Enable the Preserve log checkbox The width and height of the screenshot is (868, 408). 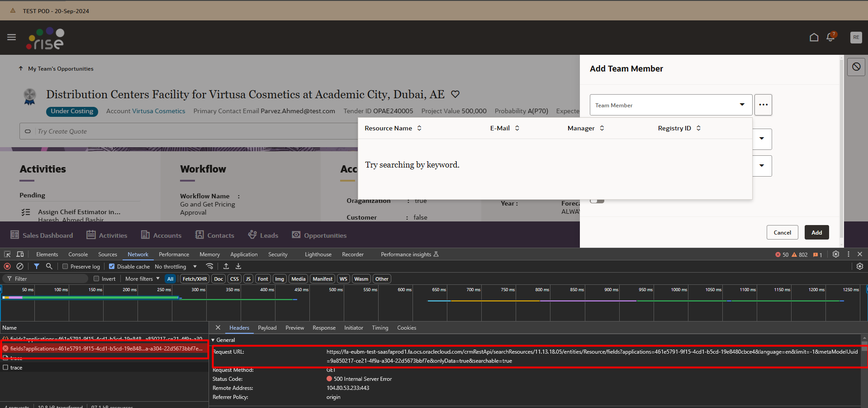tap(65, 267)
